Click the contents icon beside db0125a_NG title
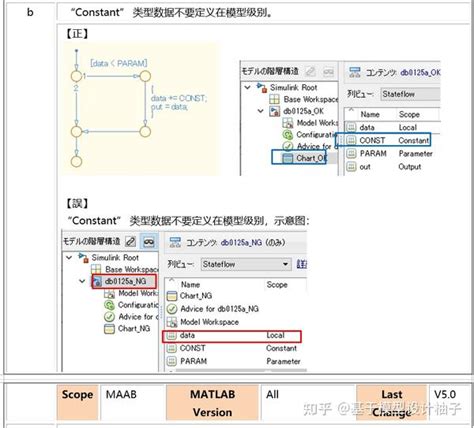 (x=175, y=242)
